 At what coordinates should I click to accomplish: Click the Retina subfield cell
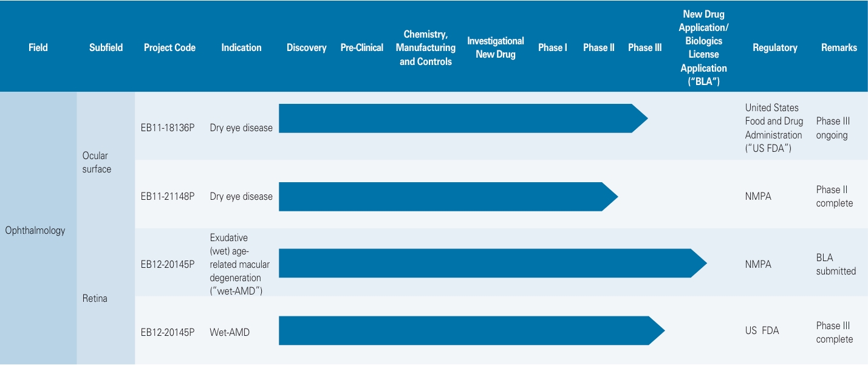coord(95,298)
